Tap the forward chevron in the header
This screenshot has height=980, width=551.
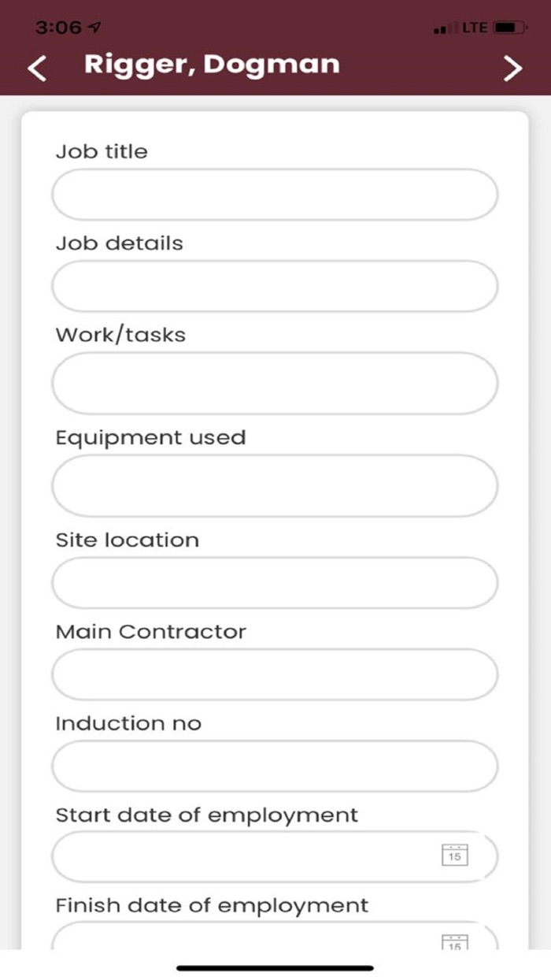pos(512,69)
